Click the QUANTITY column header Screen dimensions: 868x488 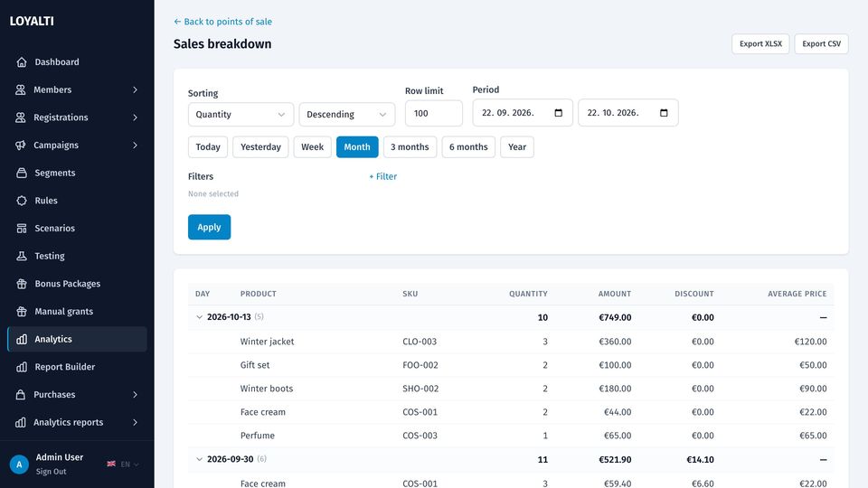coord(528,294)
